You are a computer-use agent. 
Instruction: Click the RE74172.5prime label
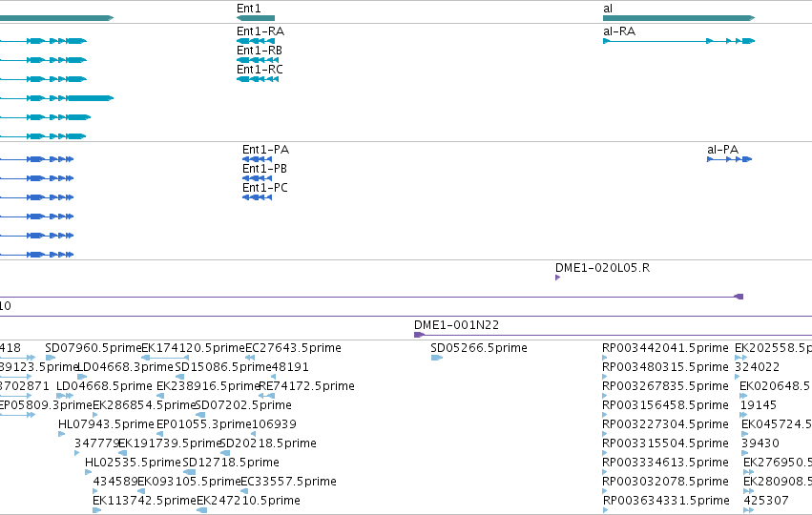[x=306, y=386]
